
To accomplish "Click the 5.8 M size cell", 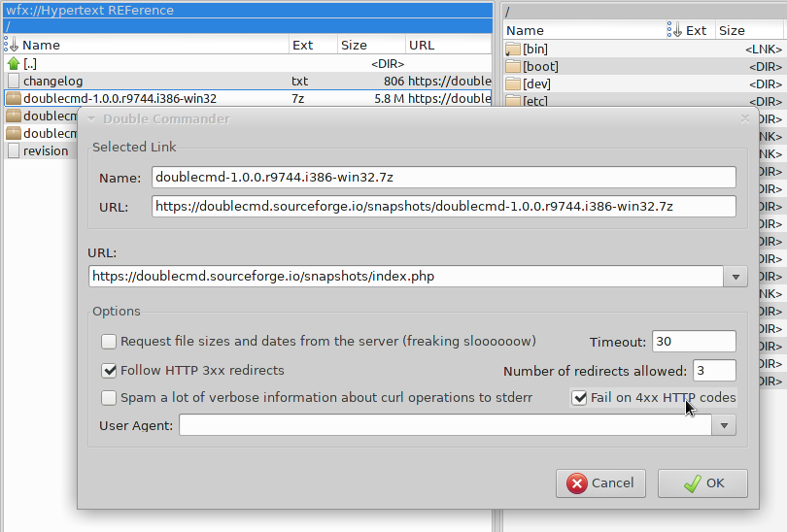I will tap(389, 99).
